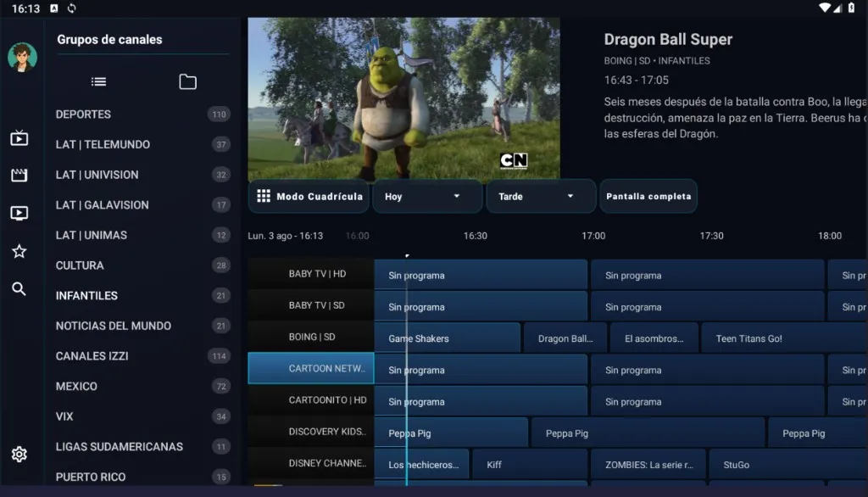This screenshot has width=868, height=497.
Task: Select the LAT | UNIVISION group
Action: tap(142, 175)
